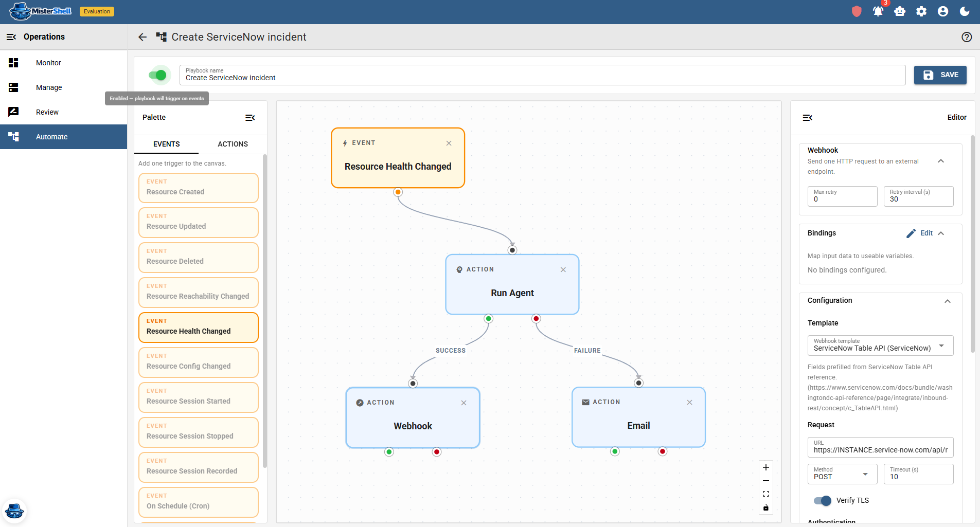Remove the Resource Health Changed event node

pos(449,143)
